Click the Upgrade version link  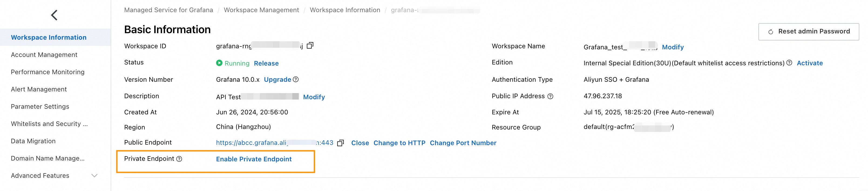[277, 80]
